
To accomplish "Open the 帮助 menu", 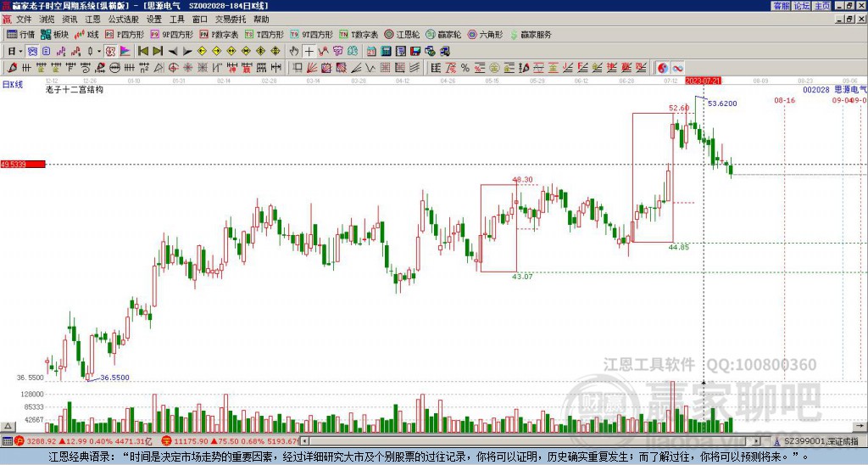I will 261,20.
